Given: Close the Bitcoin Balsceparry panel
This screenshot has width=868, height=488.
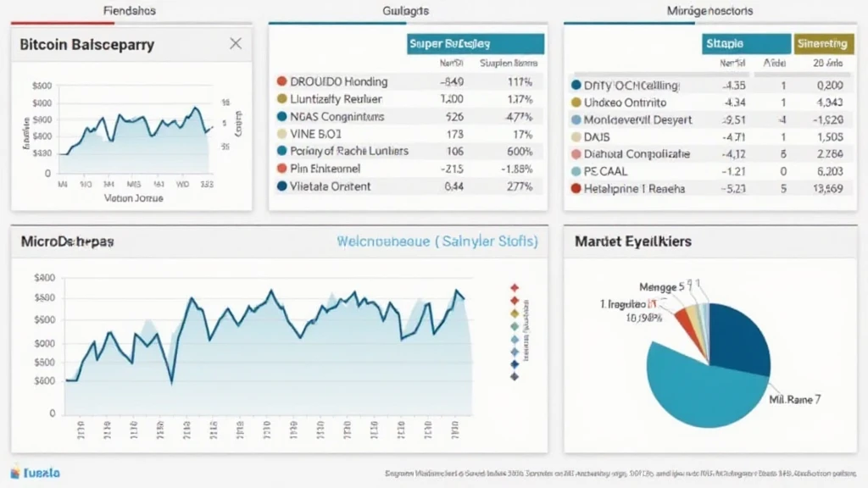Looking at the screenshot, I should coord(236,43).
